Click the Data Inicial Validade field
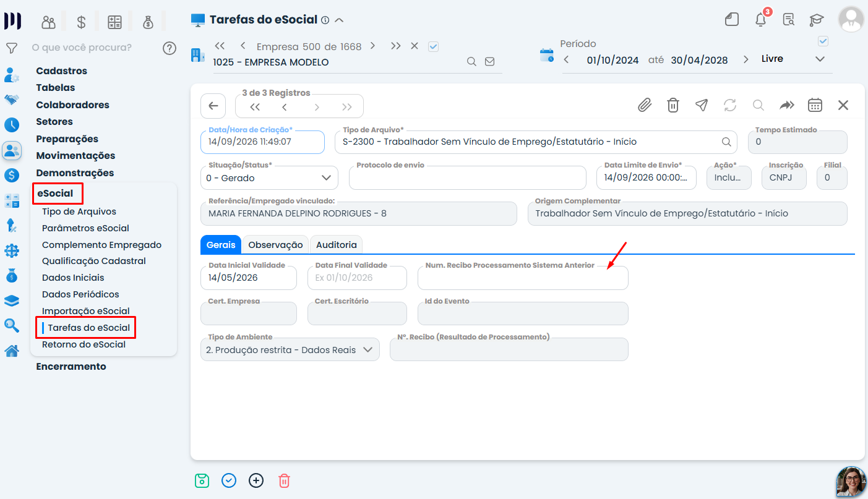The height and width of the screenshot is (499, 868). coord(249,278)
